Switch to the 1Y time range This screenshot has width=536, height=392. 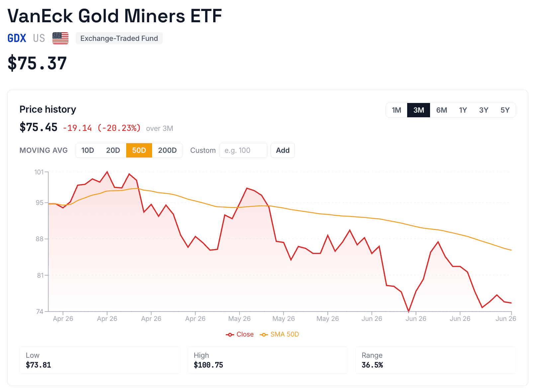pyautogui.click(x=463, y=110)
